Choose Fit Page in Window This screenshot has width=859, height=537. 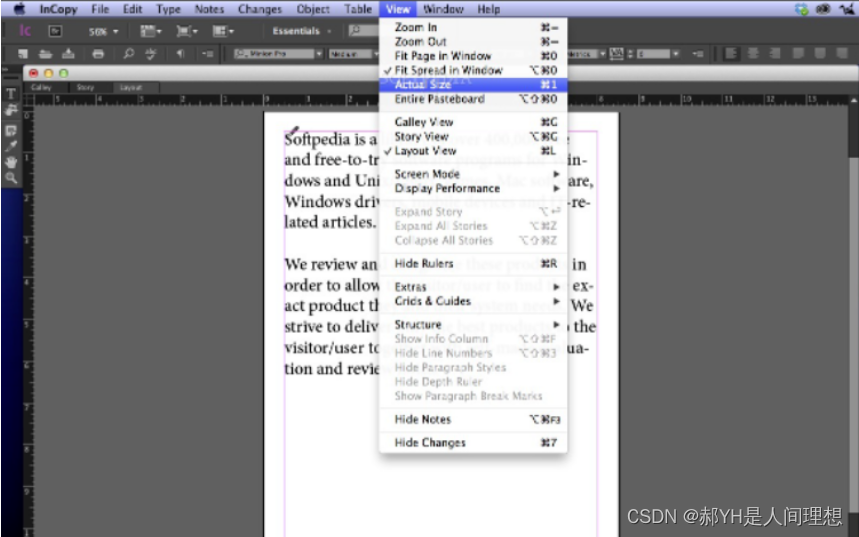[x=473, y=56]
